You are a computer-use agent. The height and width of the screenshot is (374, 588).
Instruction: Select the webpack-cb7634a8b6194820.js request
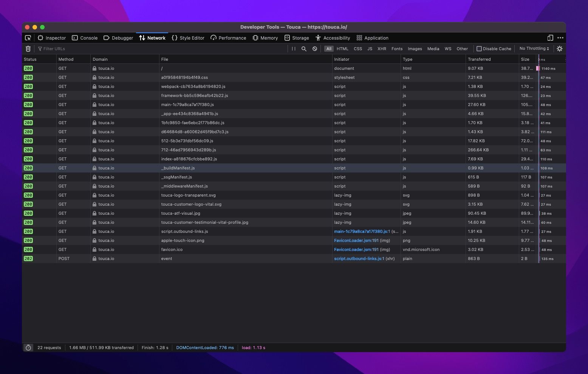point(294,86)
